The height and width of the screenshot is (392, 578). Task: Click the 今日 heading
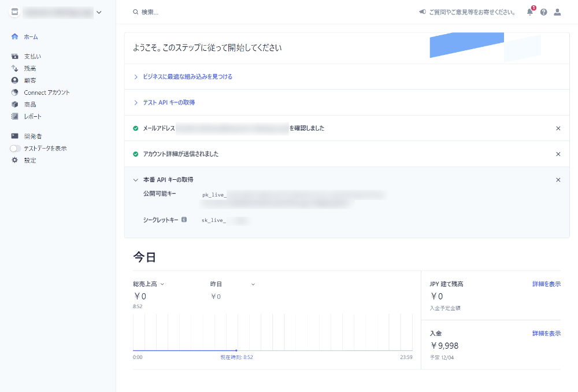(x=144, y=257)
